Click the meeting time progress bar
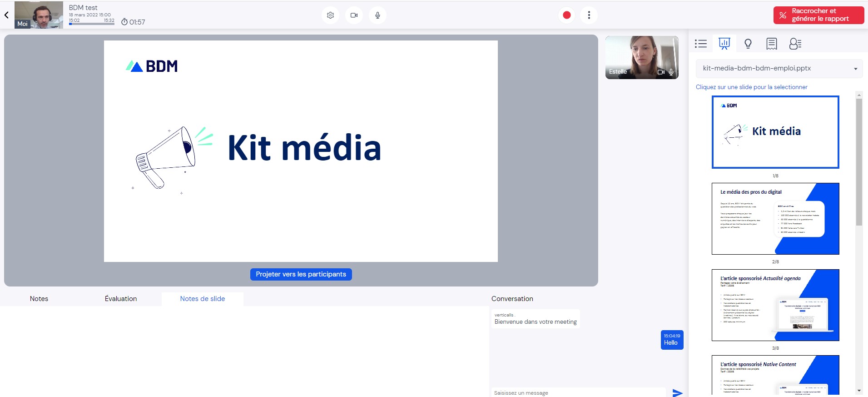 point(91,24)
